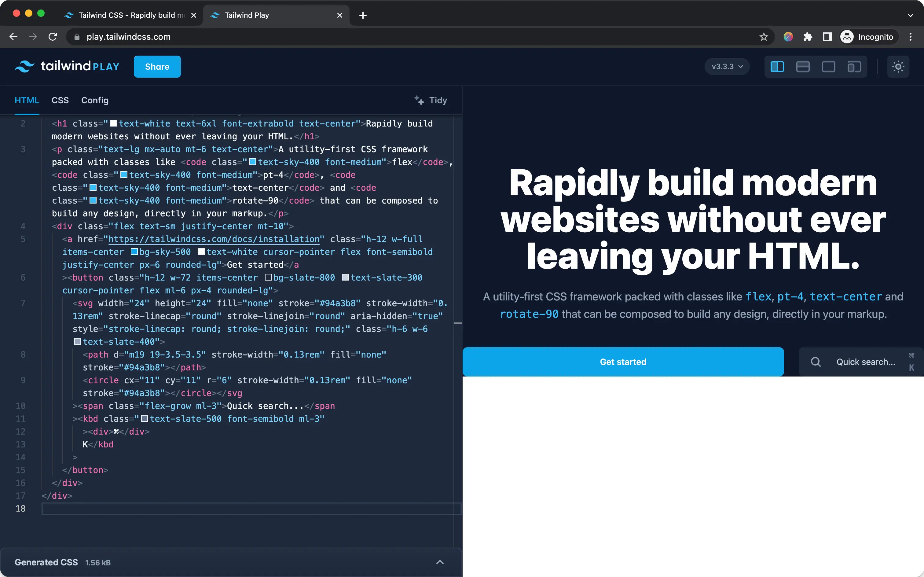Select the vertical split layout icon
This screenshot has height=577, width=924.
pos(777,67)
